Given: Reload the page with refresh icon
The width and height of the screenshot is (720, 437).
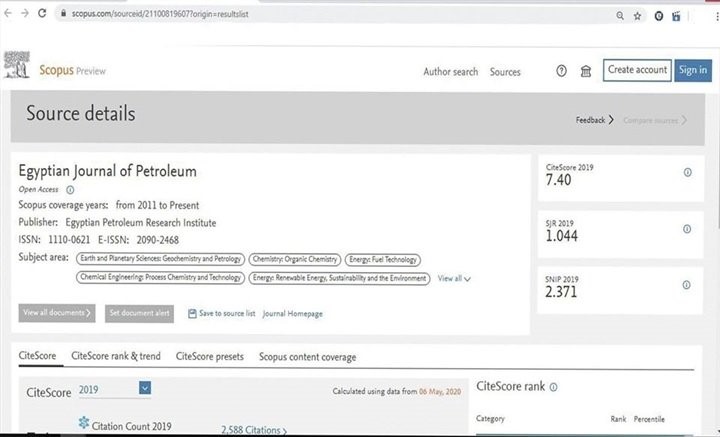Looking at the screenshot, I should pyautogui.click(x=42, y=13).
